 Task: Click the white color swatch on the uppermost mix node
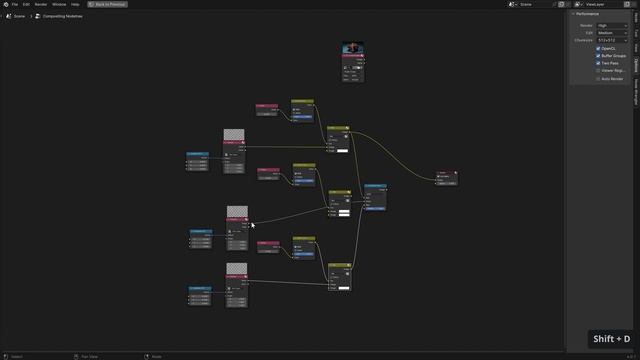[x=342, y=151]
